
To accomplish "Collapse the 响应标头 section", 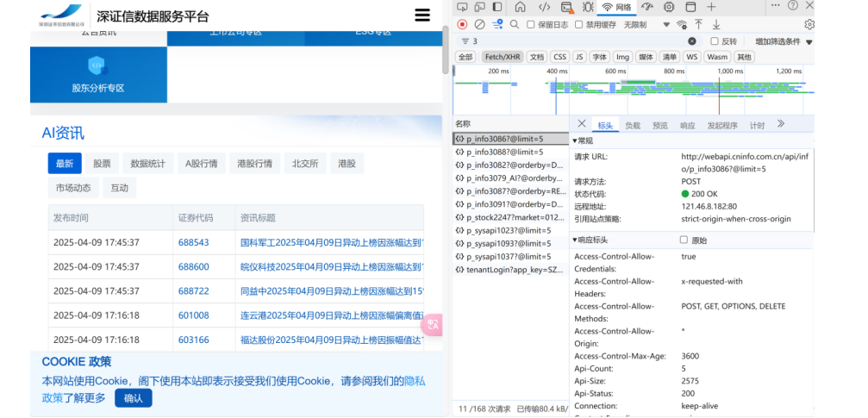I will pyautogui.click(x=590, y=240).
